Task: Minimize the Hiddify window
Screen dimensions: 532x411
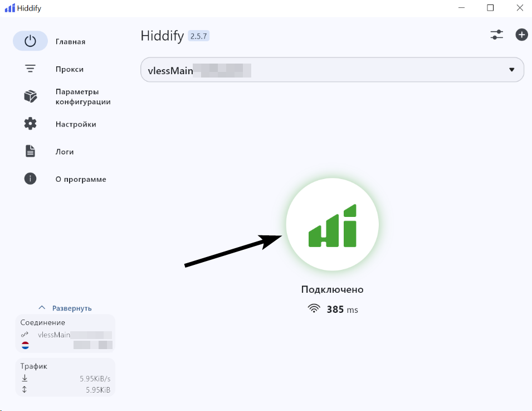Action: tap(461, 8)
